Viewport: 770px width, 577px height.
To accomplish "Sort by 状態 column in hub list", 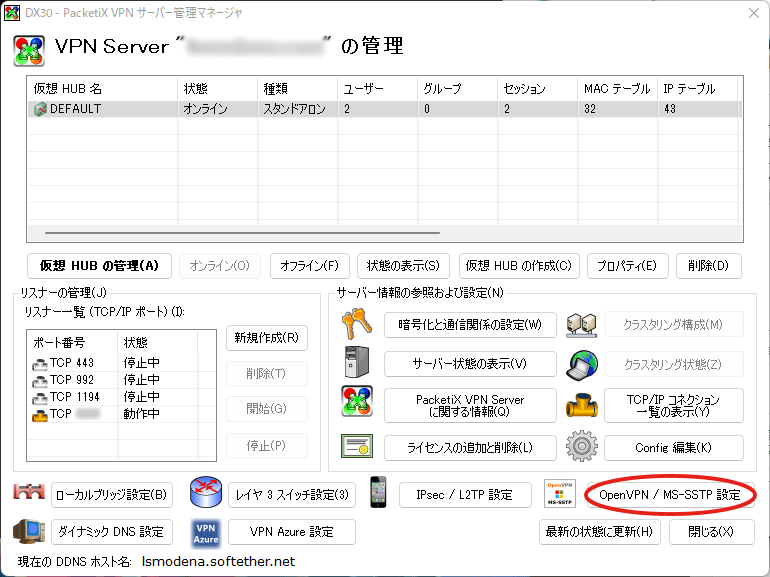I will 218,89.
